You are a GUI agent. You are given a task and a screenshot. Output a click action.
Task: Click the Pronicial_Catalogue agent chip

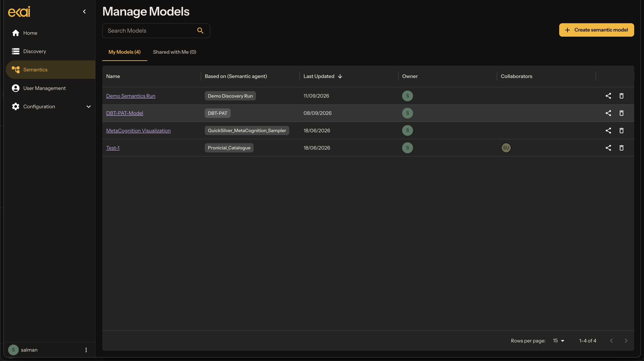pos(229,148)
